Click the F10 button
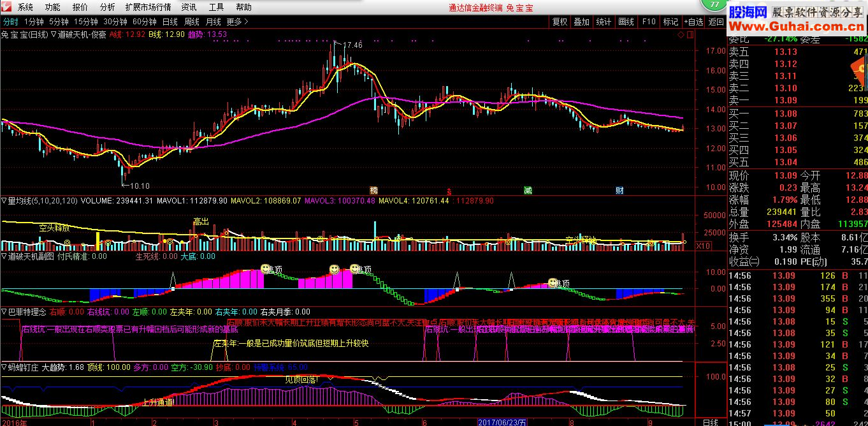The image size is (868, 426). click(649, 21)
